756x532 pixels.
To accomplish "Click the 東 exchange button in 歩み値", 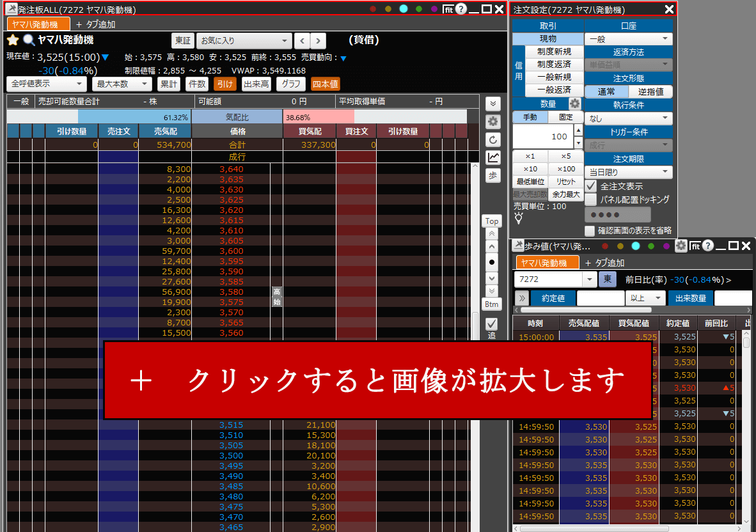I will [608, 279].
